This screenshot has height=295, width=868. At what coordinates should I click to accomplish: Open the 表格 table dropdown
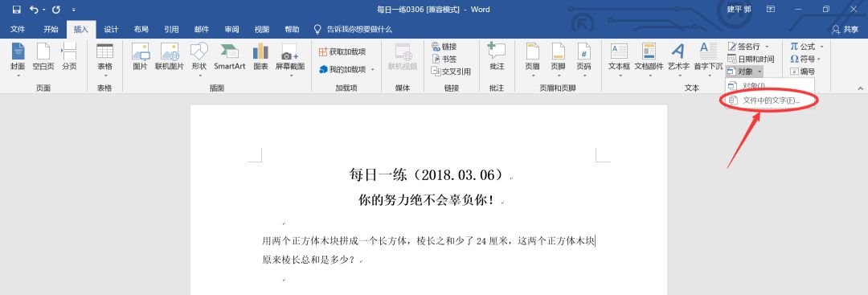104,59
